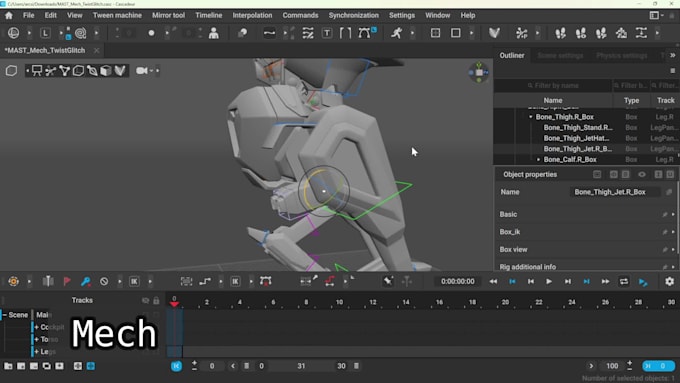Select the bezier curve tool icon
This screenshot has width=680, height=383.
coord(365,33)
